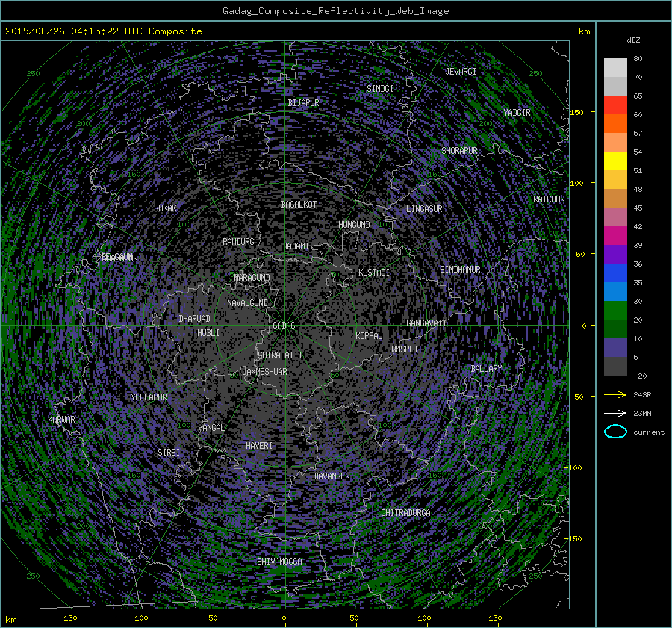Click the BIJAPUR city label

coord(303,103)
